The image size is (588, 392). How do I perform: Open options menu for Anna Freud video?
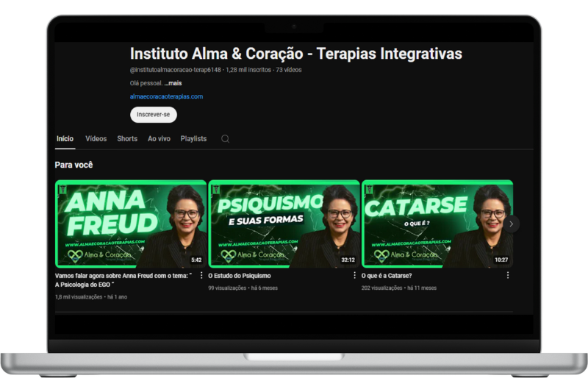click(201, 275)
